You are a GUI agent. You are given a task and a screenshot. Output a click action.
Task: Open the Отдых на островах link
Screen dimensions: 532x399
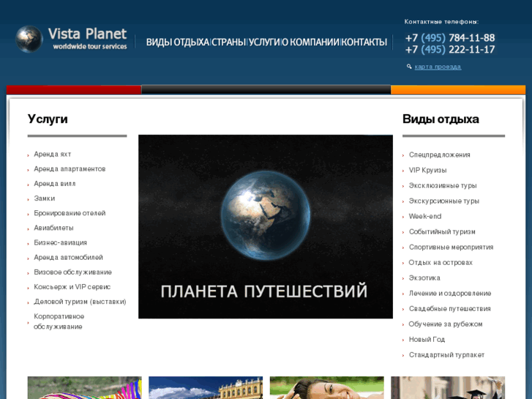(x=441, y=263)
